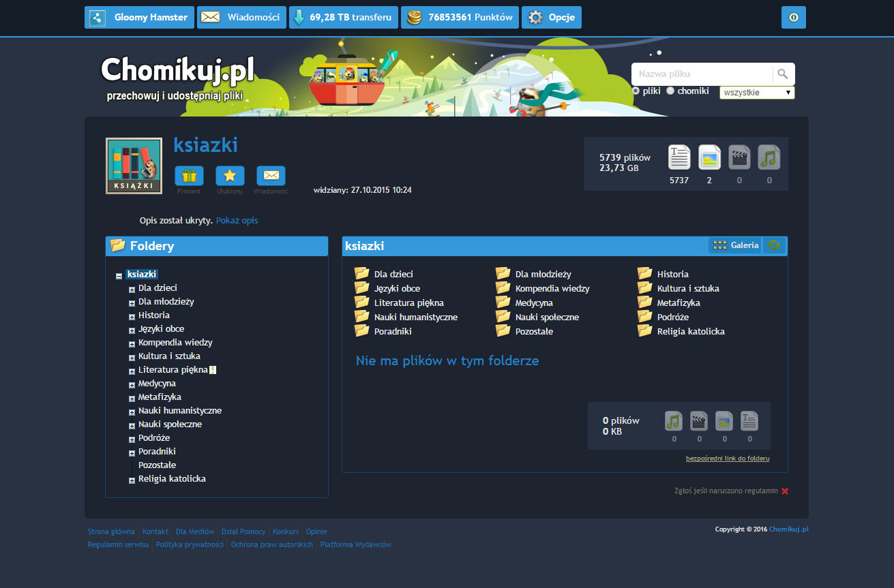Click the KSIĄŻKI profile avatar image

(134, 166)
